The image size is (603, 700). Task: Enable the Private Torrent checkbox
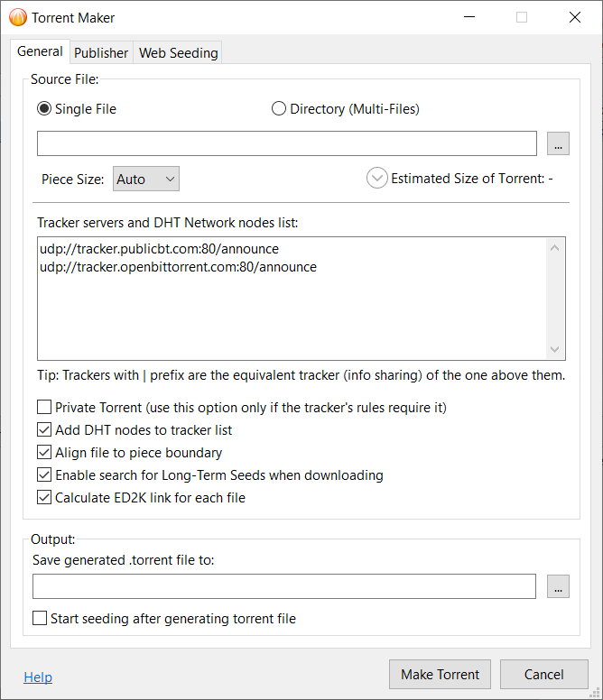(44, 408)
